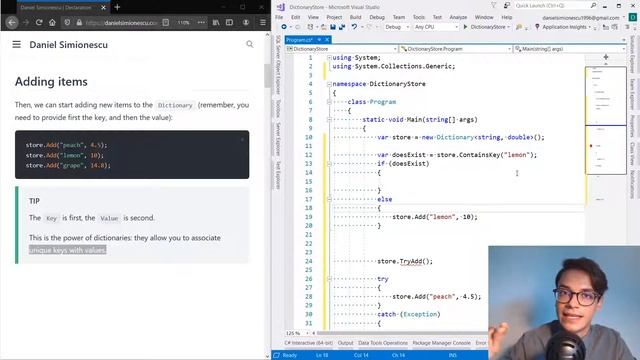Click the Application Insights icon
This screenshot has height=360, width=640.
pos(537,27)
